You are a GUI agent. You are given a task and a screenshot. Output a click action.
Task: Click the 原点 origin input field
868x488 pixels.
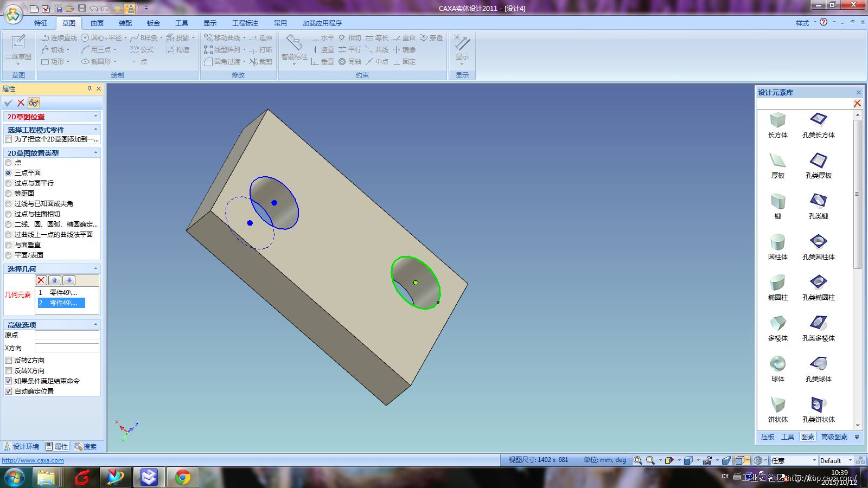click(x=67, y=335)
